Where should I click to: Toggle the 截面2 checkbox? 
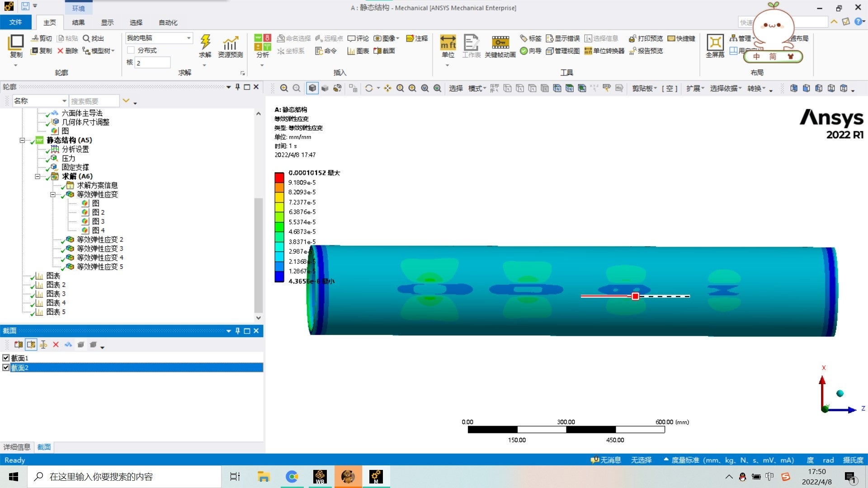[6, 368]
